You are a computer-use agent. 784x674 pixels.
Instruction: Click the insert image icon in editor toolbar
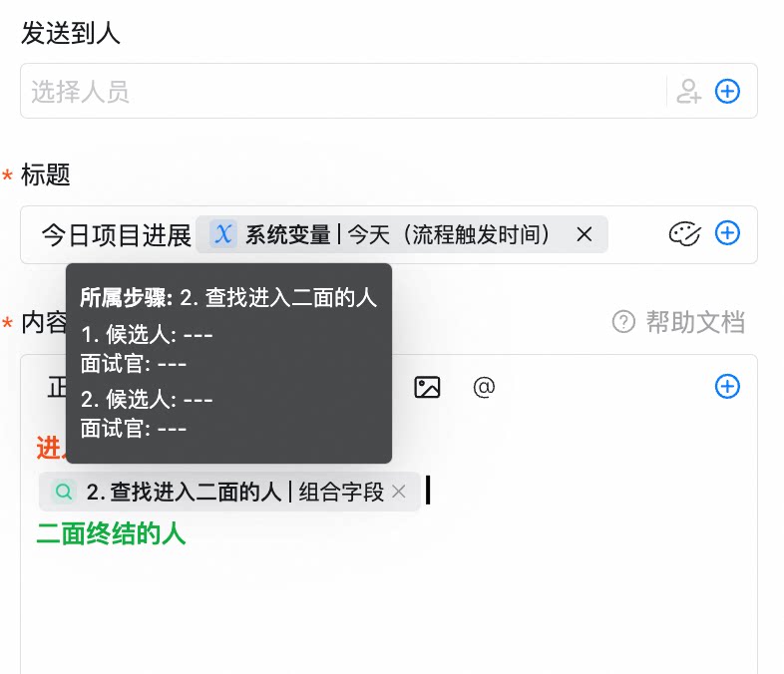427,387
